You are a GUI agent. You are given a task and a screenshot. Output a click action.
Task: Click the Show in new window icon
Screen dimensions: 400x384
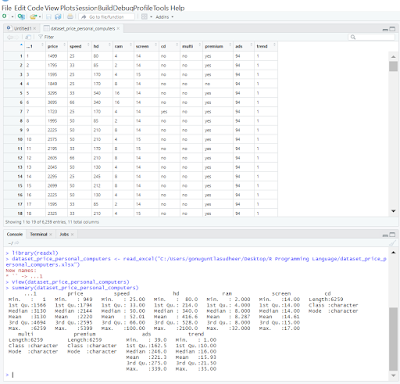click(x=28, y=37)
